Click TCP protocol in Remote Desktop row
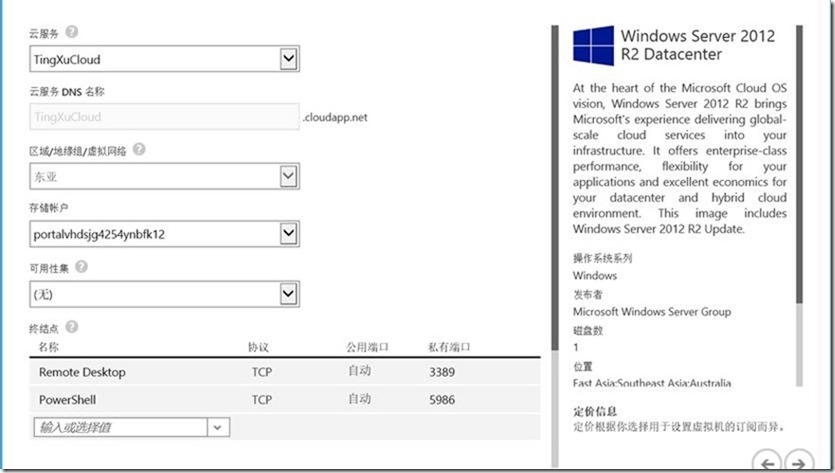 point(262,372)
